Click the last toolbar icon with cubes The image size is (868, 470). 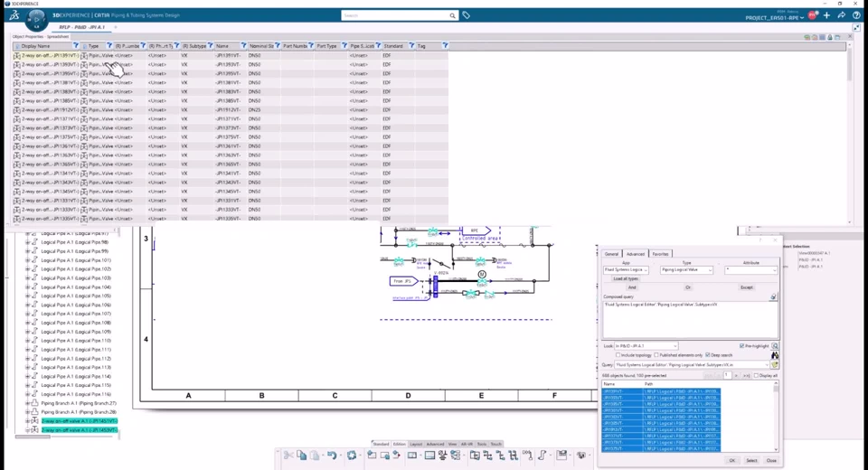coord(581,455)
